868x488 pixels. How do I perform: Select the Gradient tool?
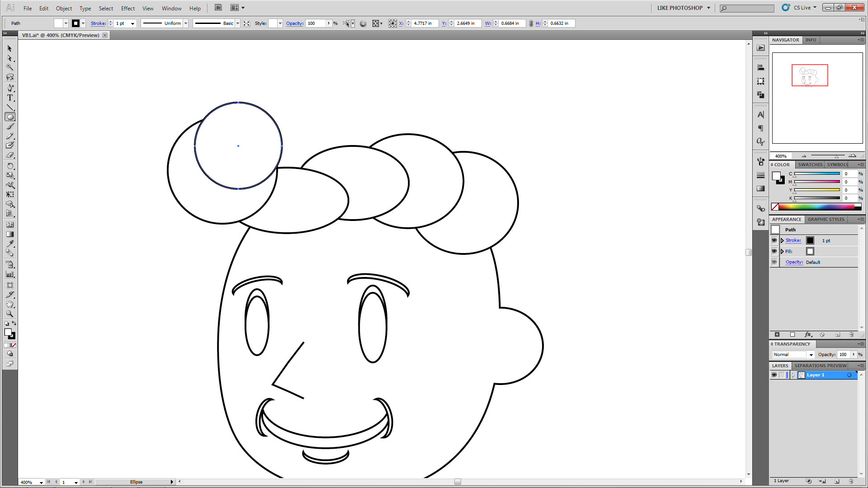[x=9, y=234]
